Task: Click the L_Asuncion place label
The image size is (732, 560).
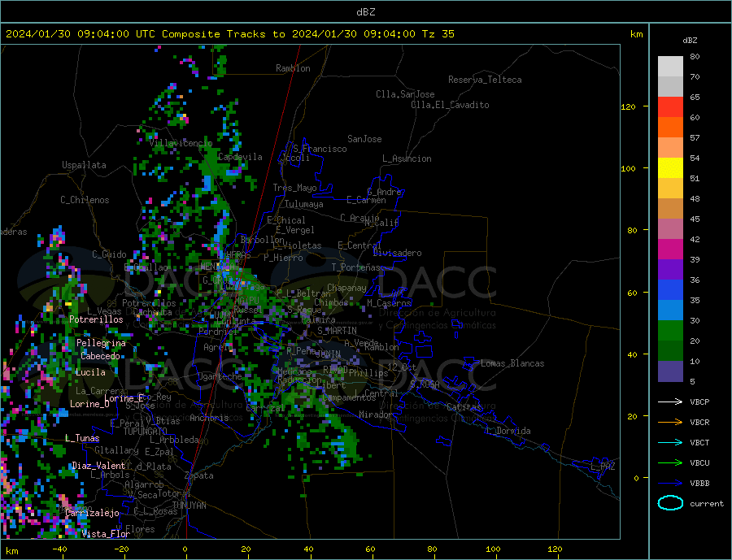Action: click(407, 158)
